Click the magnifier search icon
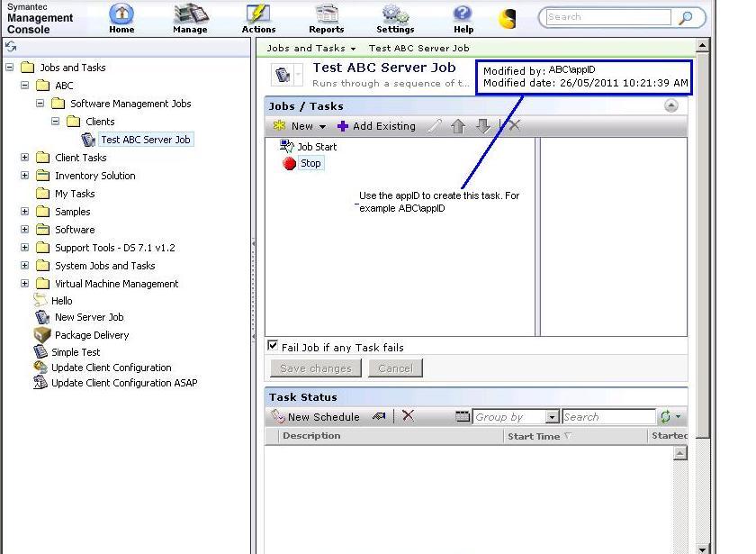 pos(685,17)
